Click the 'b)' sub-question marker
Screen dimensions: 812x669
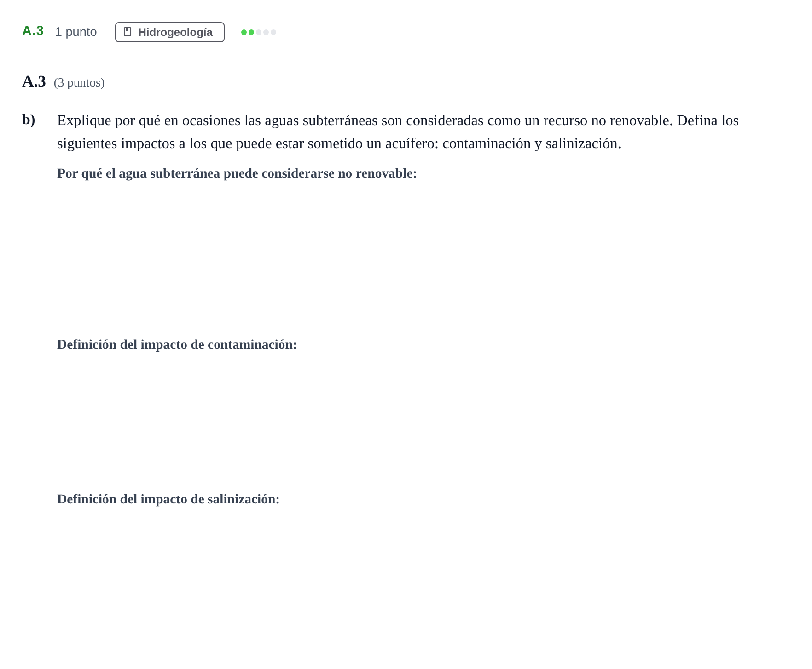pos(29,120)
